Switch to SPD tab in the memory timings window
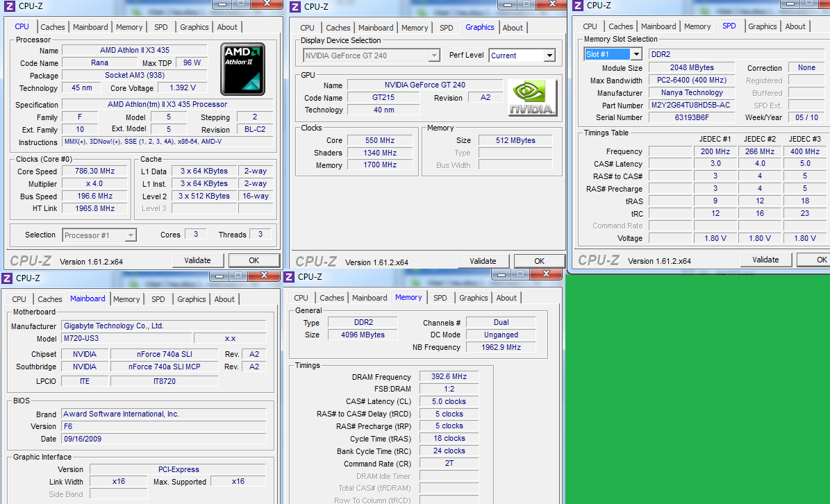830x504 pixels. click(x=440, y=298)
